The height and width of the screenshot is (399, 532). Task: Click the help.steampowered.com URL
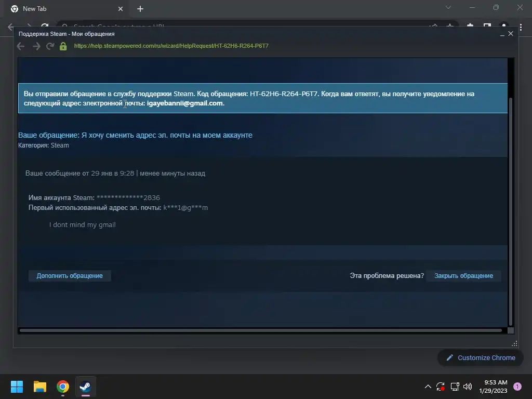pos(171,46)
